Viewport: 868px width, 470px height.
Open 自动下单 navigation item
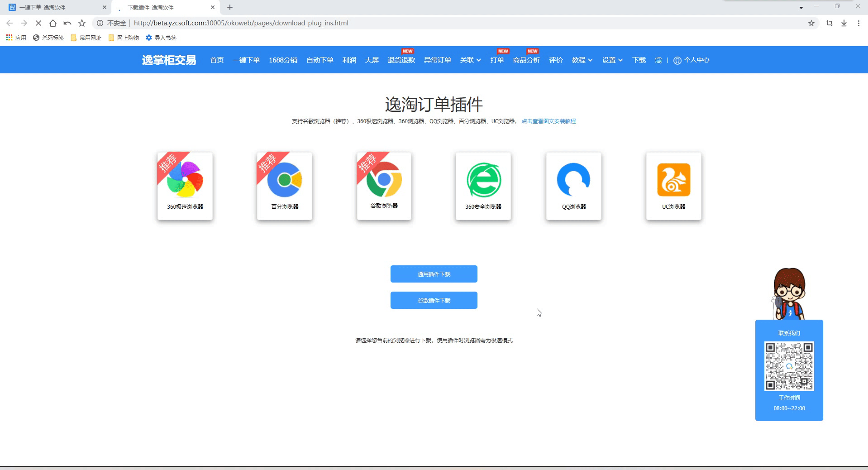coord(320,60)
